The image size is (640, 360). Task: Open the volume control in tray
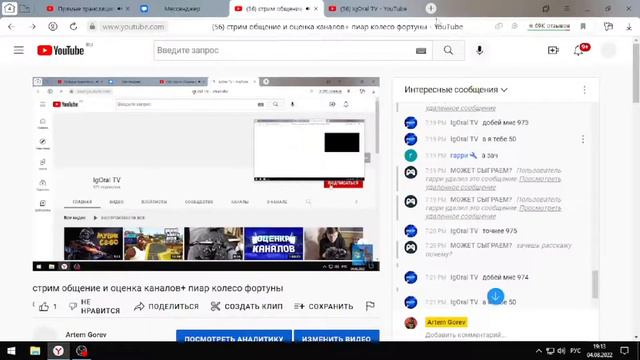pos(561,351)
